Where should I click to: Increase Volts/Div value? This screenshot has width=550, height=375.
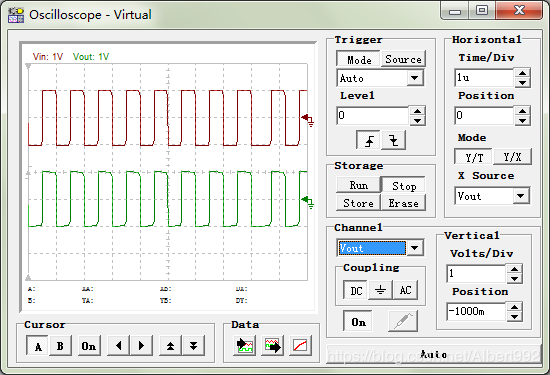(x=514, y=269)
